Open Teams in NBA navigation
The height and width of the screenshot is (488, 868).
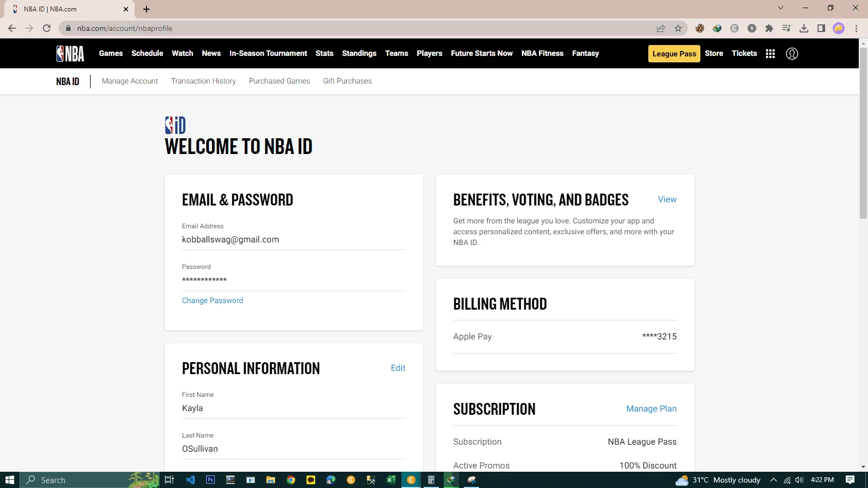pyautogui.click(x=397, y=53)
